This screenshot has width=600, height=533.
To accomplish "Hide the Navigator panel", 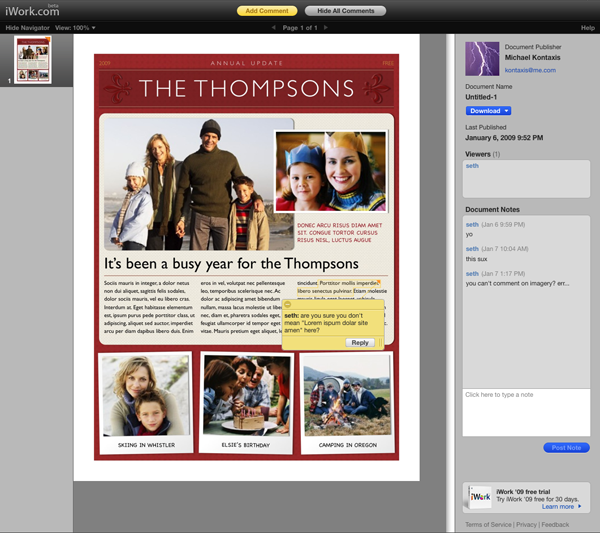I will pos(26,27).
